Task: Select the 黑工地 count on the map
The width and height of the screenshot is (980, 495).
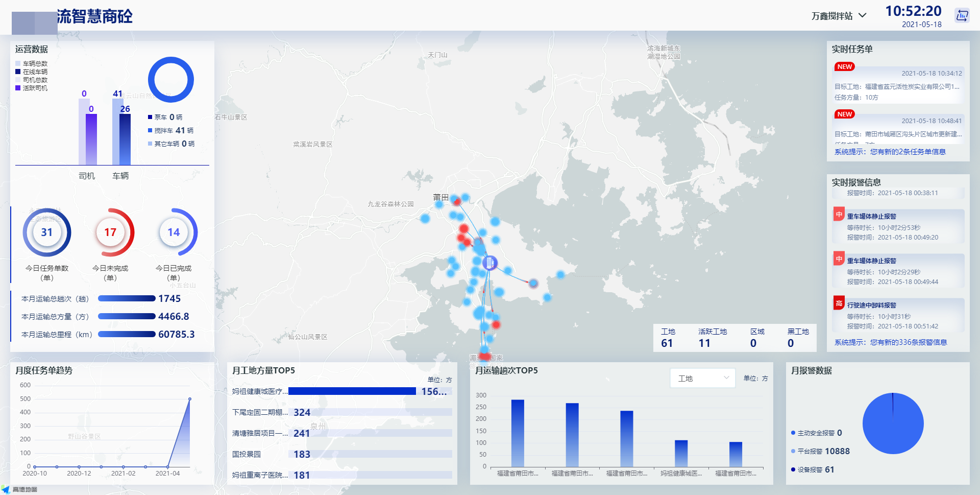Action: (791, 343)
